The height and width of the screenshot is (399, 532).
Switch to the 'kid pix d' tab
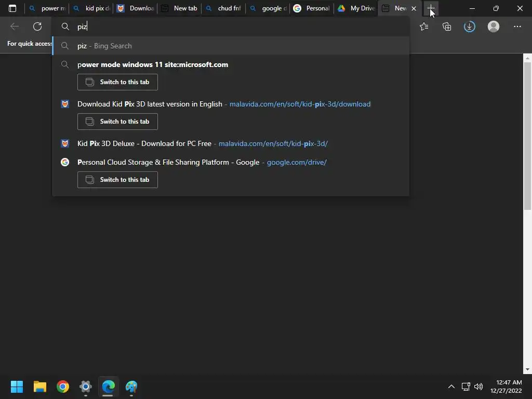tap(91, 8)
